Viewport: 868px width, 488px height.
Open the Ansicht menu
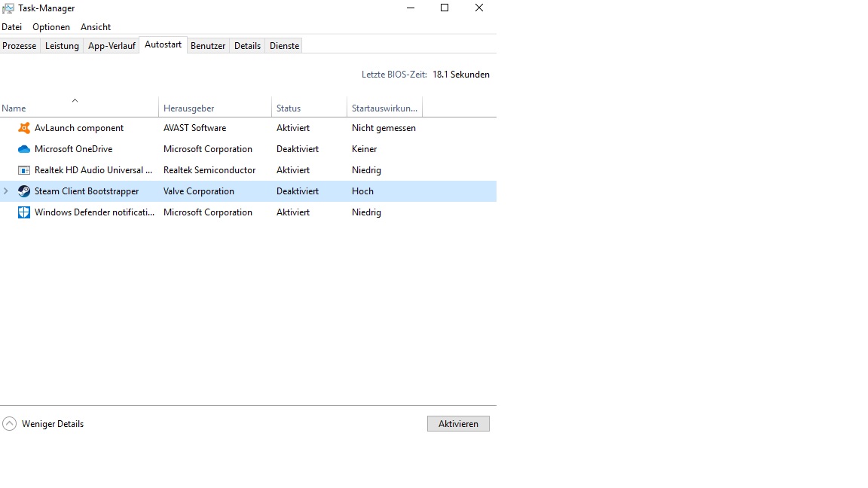[x=95, y=27]
